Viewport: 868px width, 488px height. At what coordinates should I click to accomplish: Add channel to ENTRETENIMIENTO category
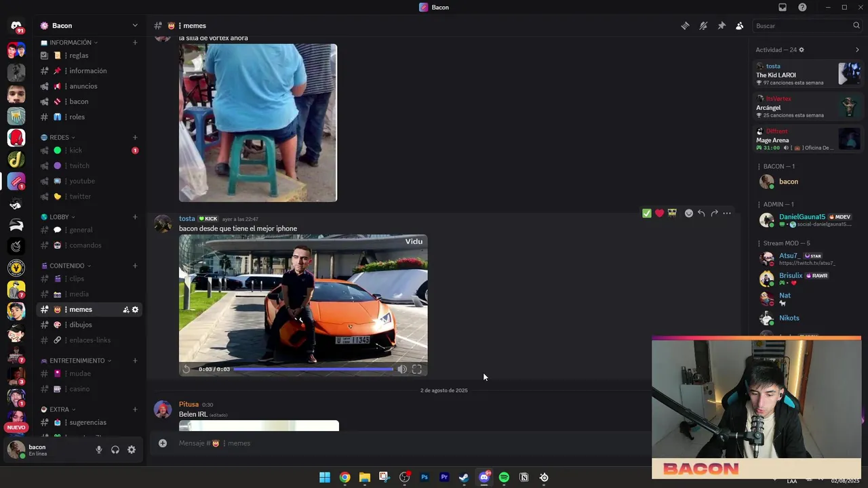tap(135, 361)
